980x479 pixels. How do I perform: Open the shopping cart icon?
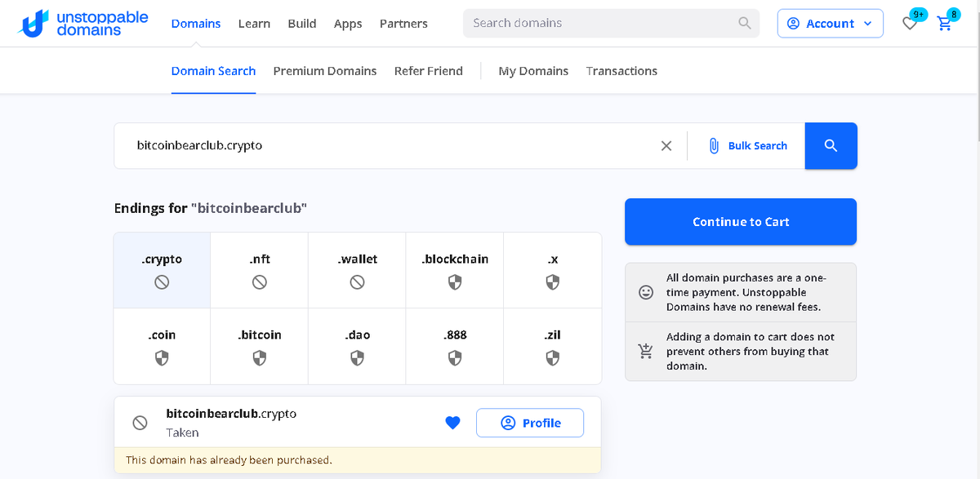(x=945, y=24)
